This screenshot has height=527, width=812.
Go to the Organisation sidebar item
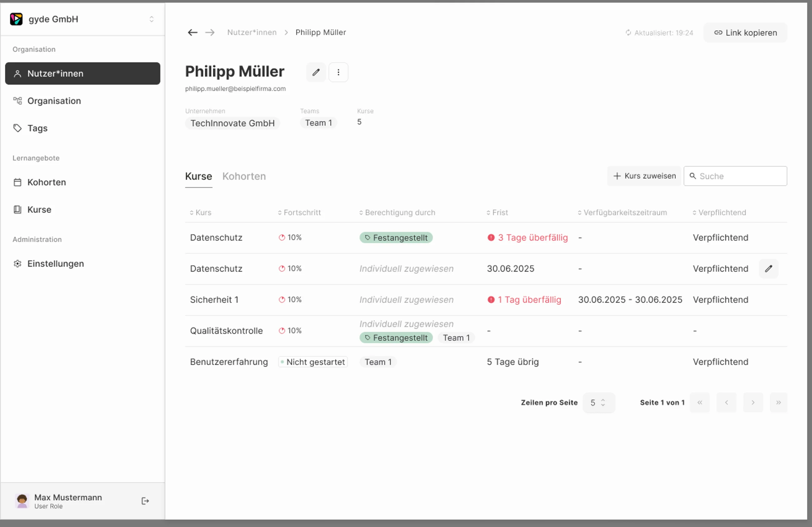pyautogui.click(x=82, y=101)
